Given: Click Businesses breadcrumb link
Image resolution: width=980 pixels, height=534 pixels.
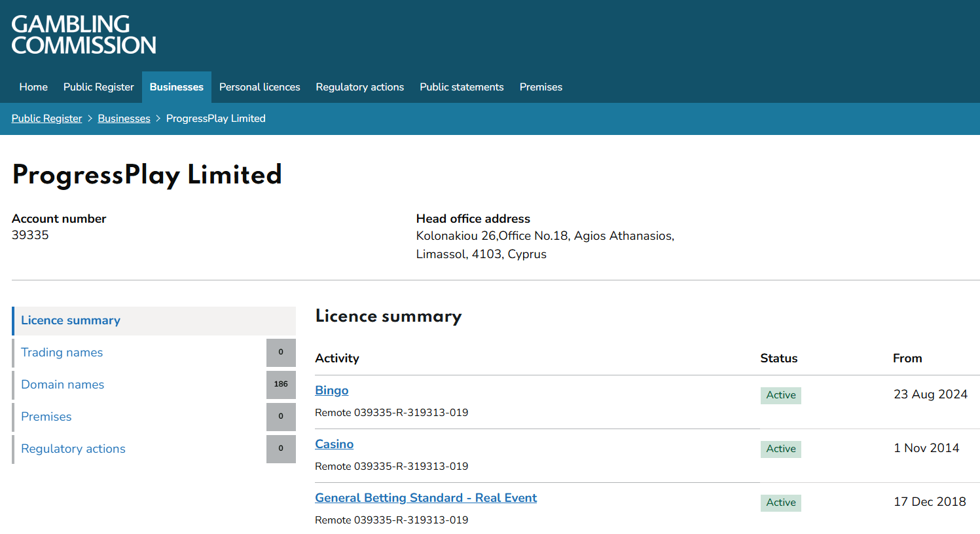Looking at the screenshot, I should click(x=124, y=119).
